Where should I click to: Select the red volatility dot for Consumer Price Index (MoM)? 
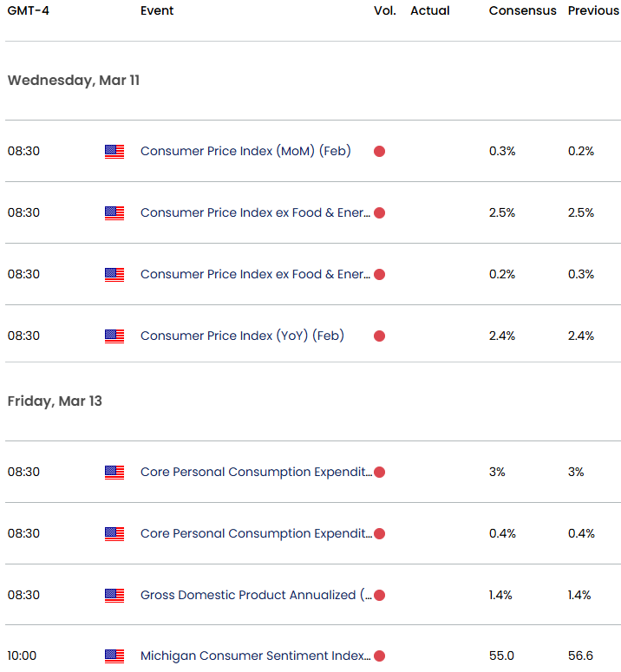click(x=379, y=152)
